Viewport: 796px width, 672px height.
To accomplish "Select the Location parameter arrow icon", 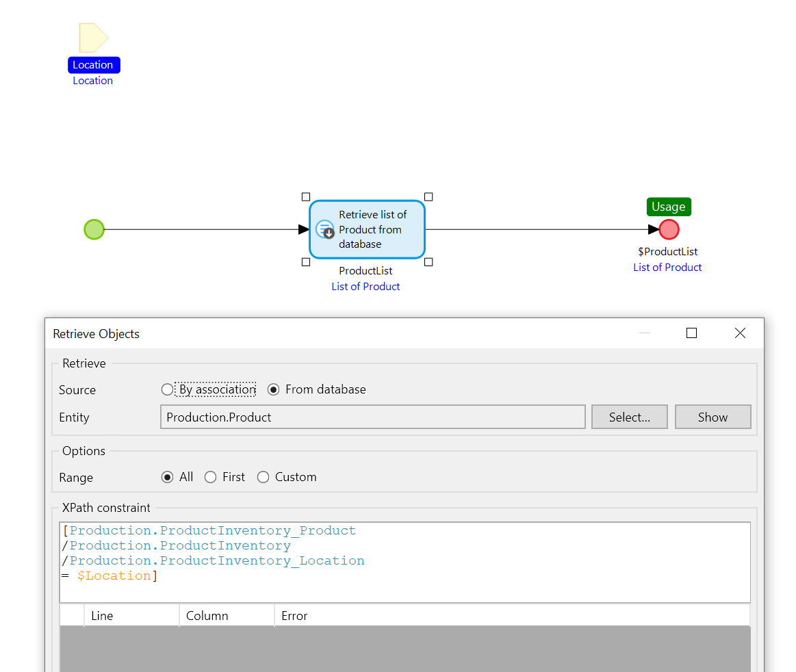I will (x=93, y=38).
